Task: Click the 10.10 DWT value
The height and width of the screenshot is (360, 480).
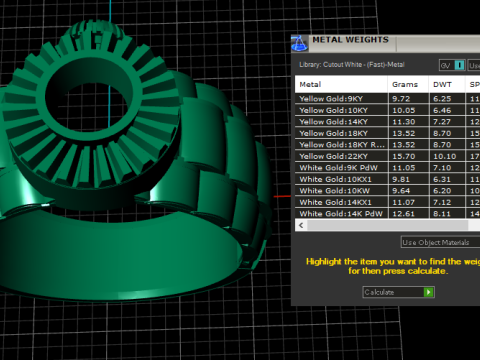Action: [x=445, y=156]
